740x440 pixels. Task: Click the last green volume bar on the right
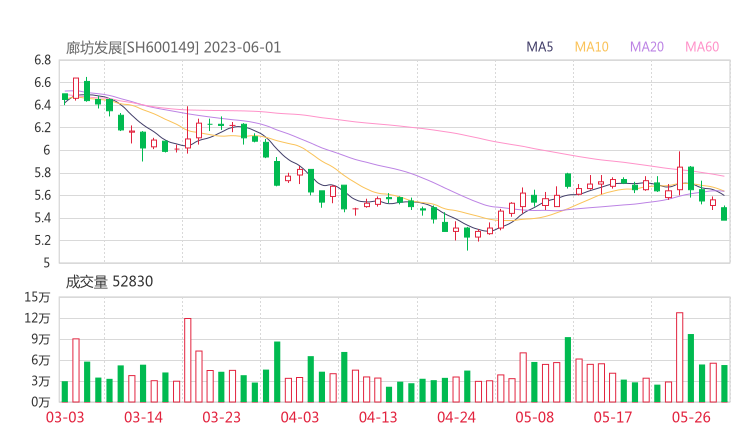[724, 384]
